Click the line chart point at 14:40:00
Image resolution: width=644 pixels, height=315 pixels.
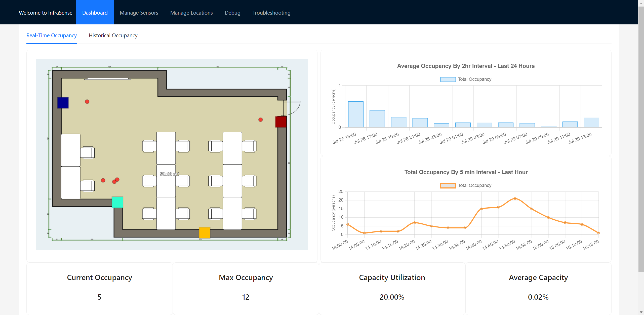pos(481,209)
